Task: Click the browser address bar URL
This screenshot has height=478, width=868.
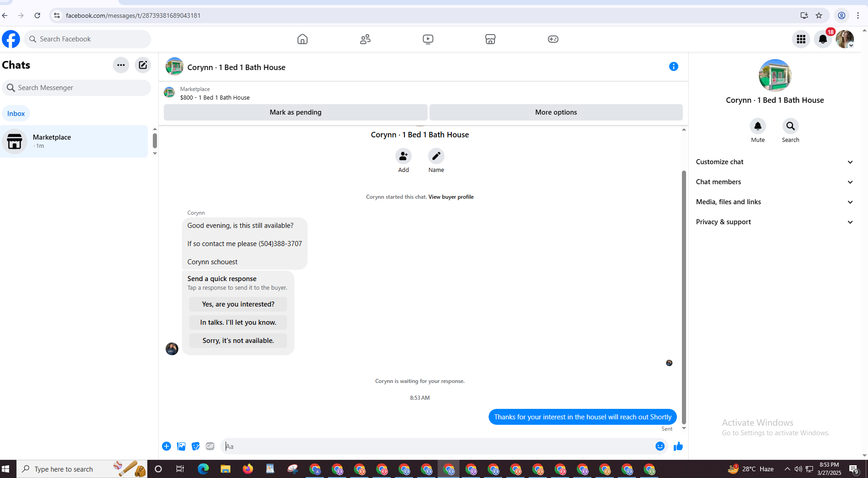Action: click(133, 15)
